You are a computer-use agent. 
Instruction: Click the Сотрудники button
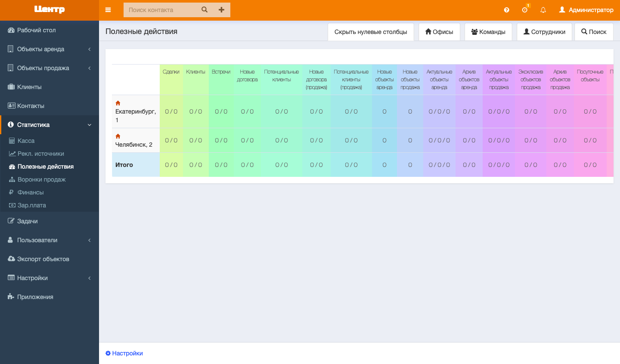tap(544, 32)
